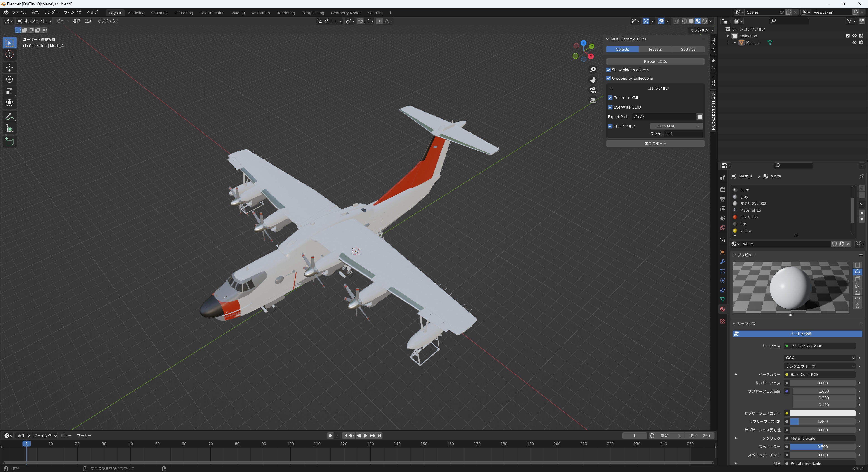Switch to the Shading workspace tab
868x472 pixels.
point(237,13)
